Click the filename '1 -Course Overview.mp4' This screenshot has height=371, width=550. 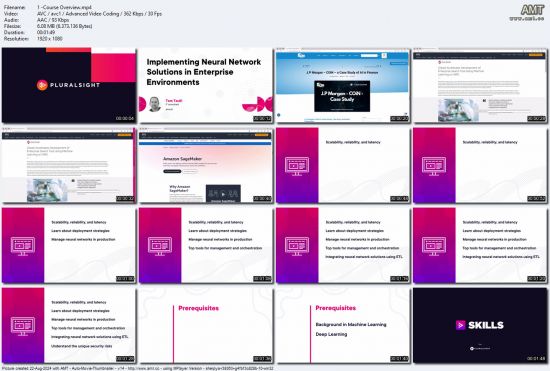pyautogui.click(x=64, y=7)
